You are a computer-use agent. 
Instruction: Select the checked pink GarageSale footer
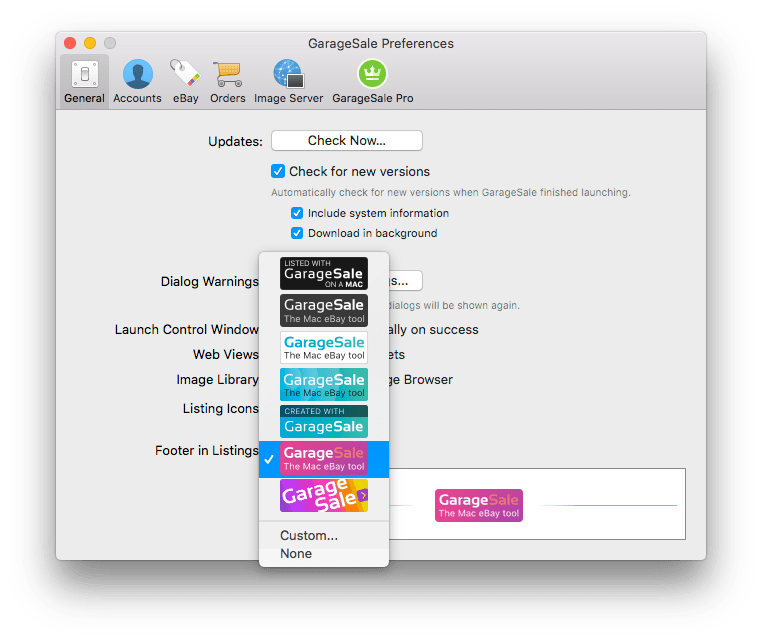coord(323,458)
